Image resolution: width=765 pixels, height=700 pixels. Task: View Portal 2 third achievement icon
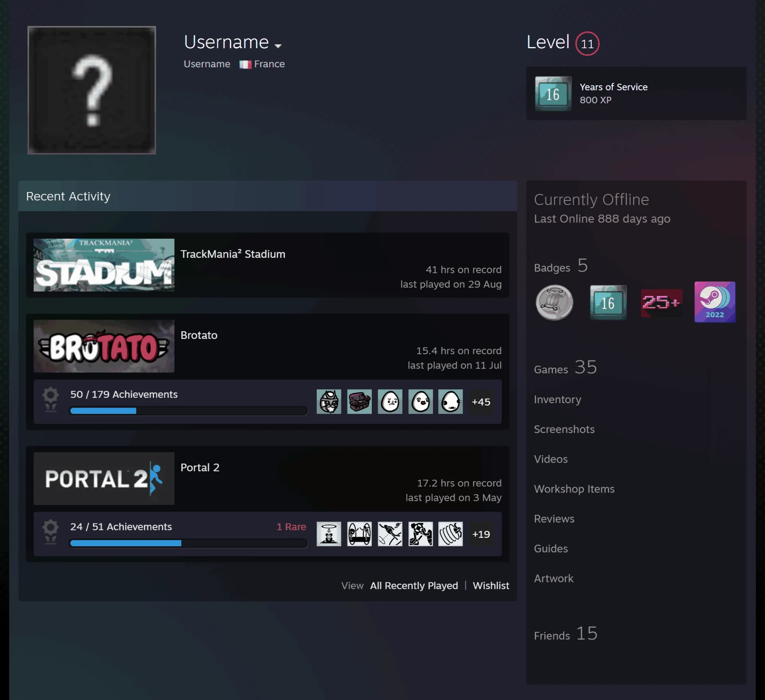[x=390, y=534]
